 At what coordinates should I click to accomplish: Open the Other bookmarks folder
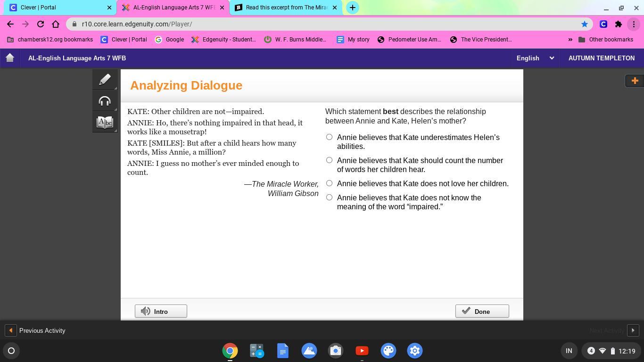(x=606, y=40)
